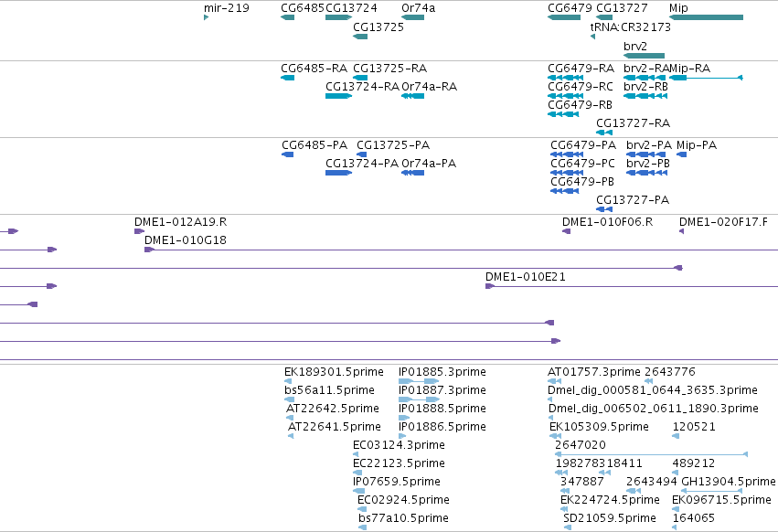
Task: Click the CG6479-PB protein glyph
Action: point(565,191)
